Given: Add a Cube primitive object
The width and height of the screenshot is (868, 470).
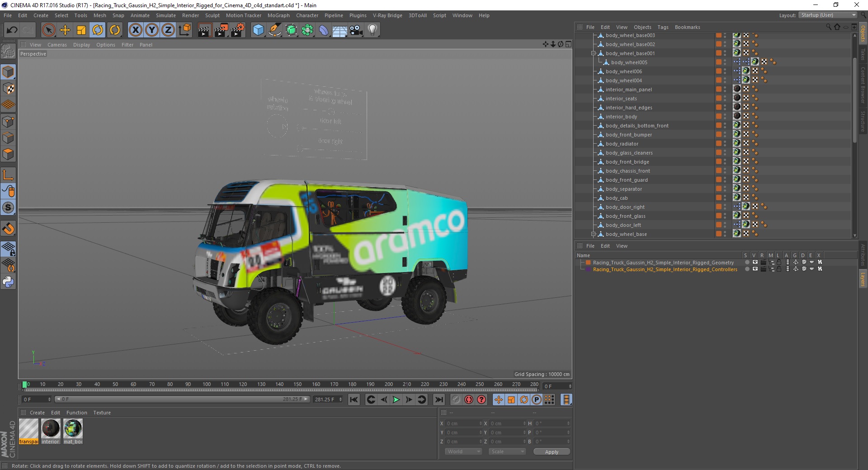Looking at the screenshot, I should pos(258,30).
